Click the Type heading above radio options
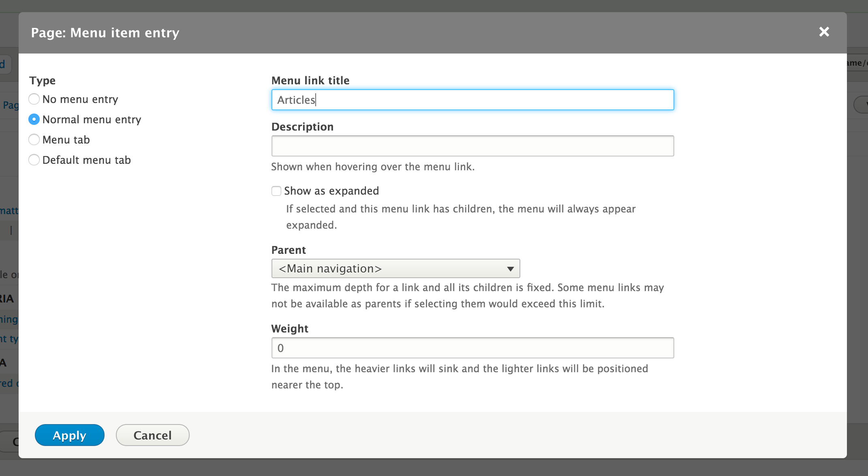Viewport: 868px width, 476px height. click(x=42, y=80)
